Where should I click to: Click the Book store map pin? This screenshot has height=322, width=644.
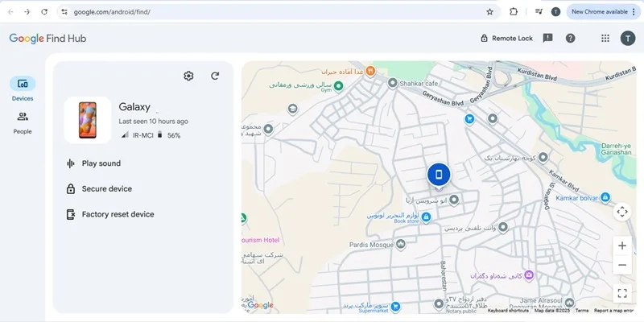tap(427, 217)
